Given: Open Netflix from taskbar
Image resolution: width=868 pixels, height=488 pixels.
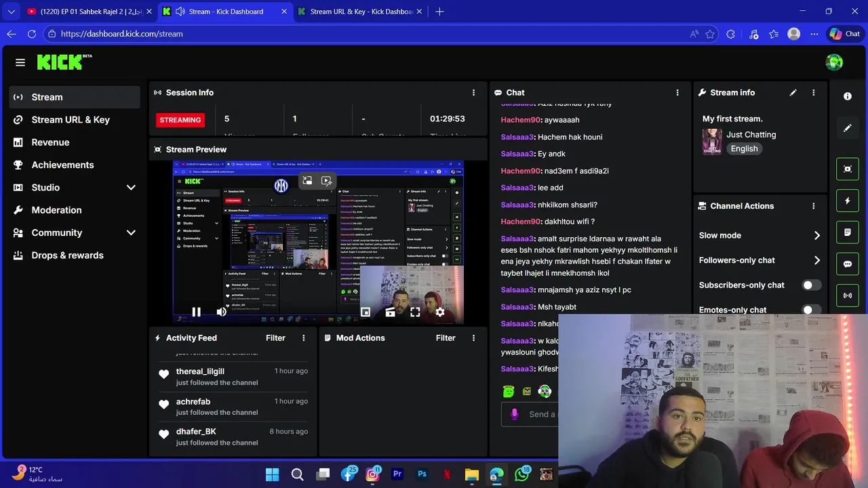Looking at the screenshot, I should [447, 474].
